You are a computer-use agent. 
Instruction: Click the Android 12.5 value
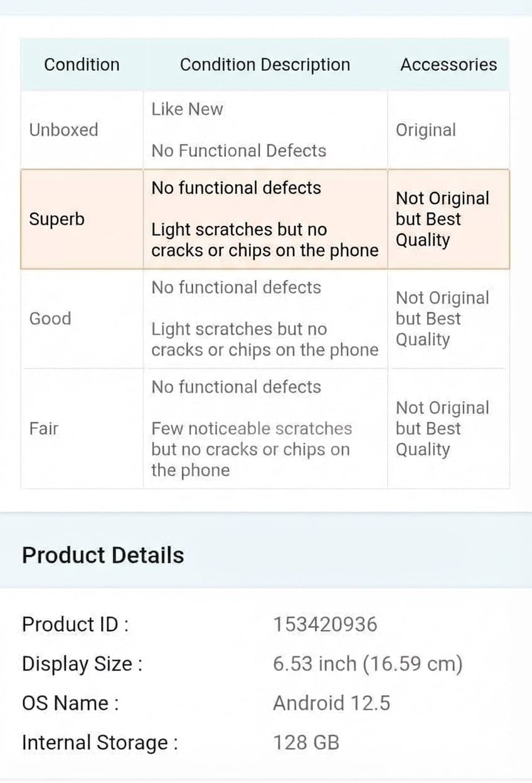click(x=332, y=703)
